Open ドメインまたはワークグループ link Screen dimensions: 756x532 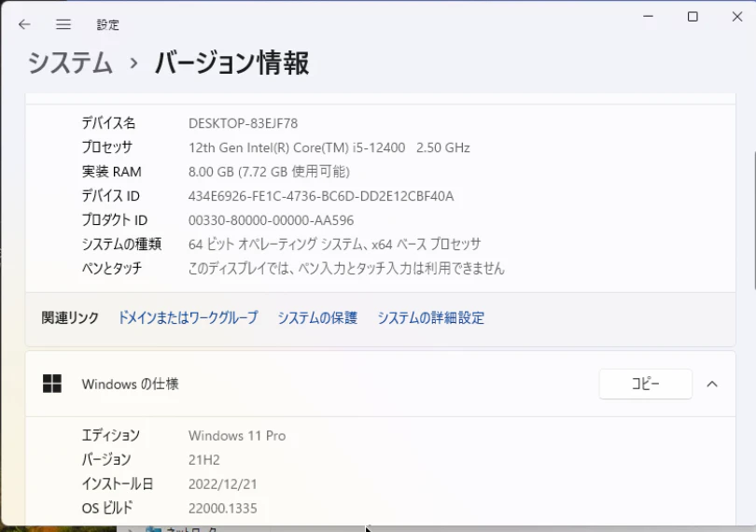tap(188, 317)
